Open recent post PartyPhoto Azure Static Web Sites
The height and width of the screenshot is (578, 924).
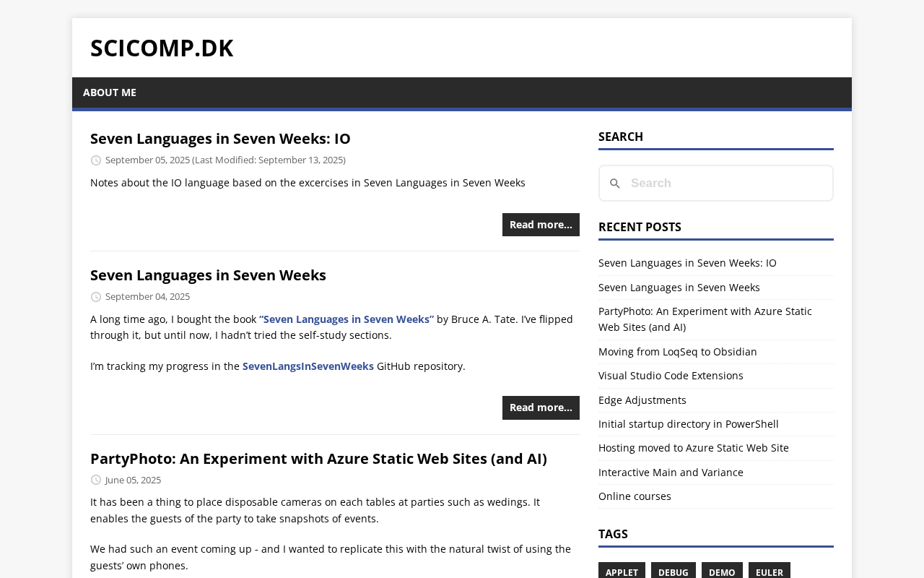coord(705,319)
